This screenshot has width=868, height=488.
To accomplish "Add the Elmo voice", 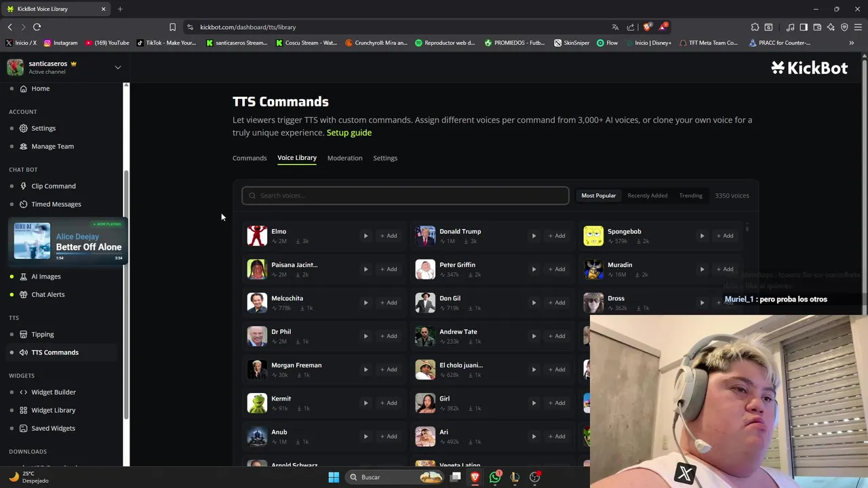I will coord(389,236).
